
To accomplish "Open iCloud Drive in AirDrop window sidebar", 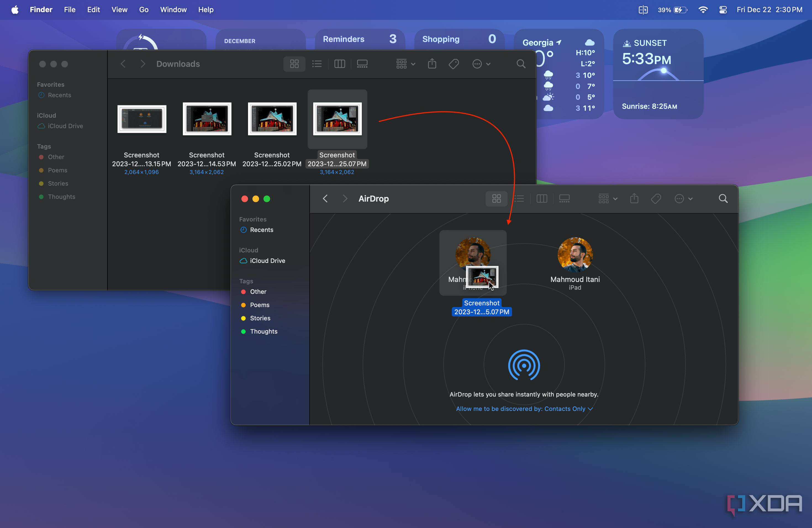I will tap(262, 261).
